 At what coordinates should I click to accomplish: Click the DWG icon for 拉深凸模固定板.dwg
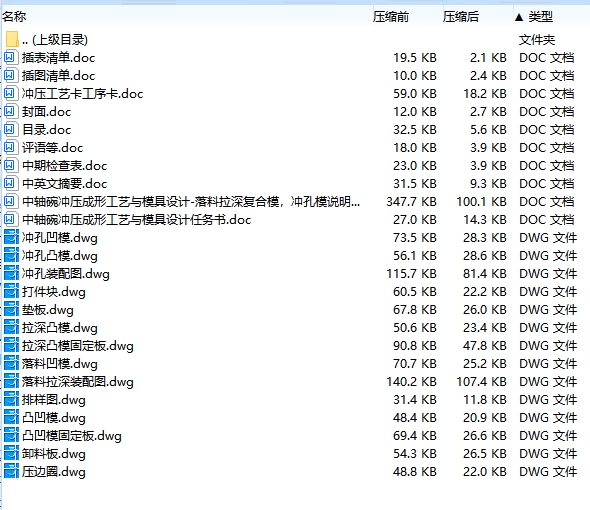pos(11,346)
